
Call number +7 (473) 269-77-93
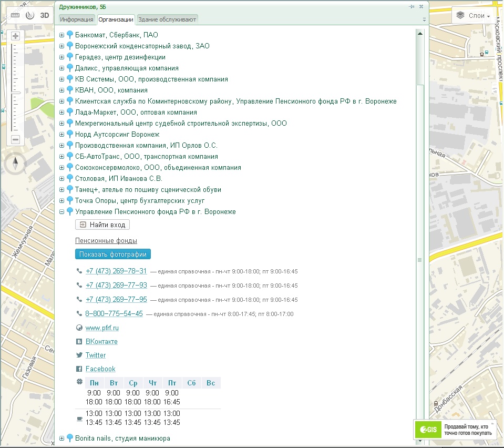click(116, 286)
